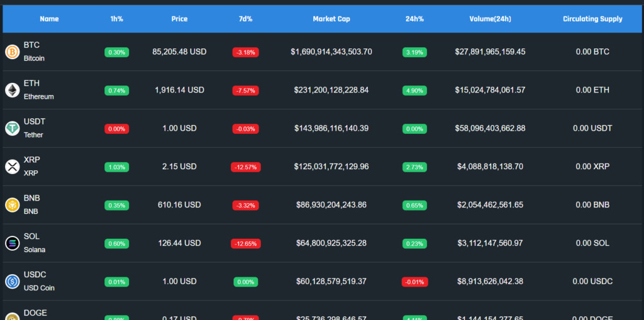Click Tether's red 0.00% 1h badge

(116, 129)
